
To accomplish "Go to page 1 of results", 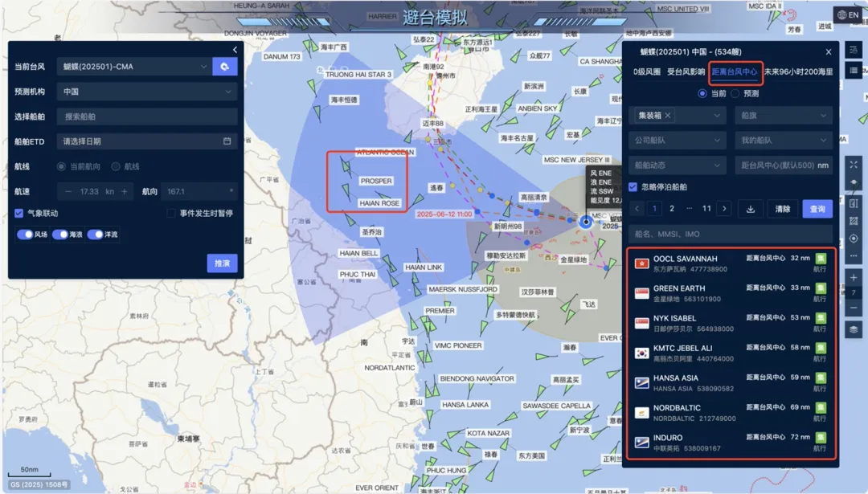I will (654, 209).
